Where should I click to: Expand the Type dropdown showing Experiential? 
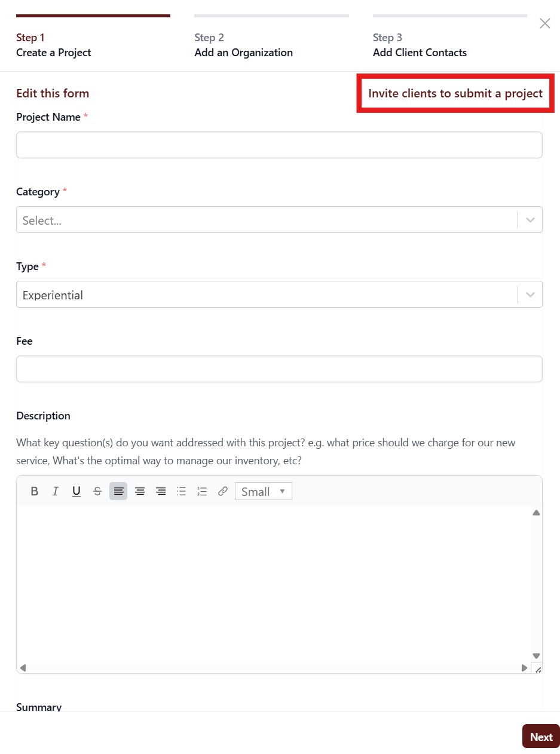coord(279,295)
